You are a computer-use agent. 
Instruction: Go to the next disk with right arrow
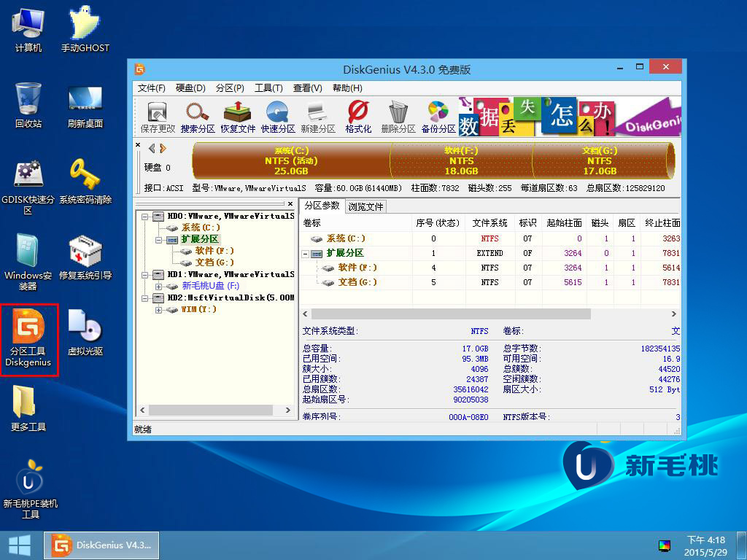point(163,149)
